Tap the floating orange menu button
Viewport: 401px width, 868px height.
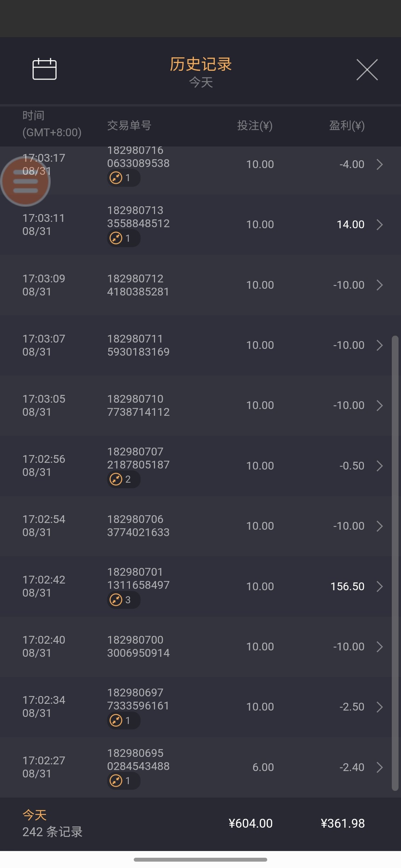25,181
